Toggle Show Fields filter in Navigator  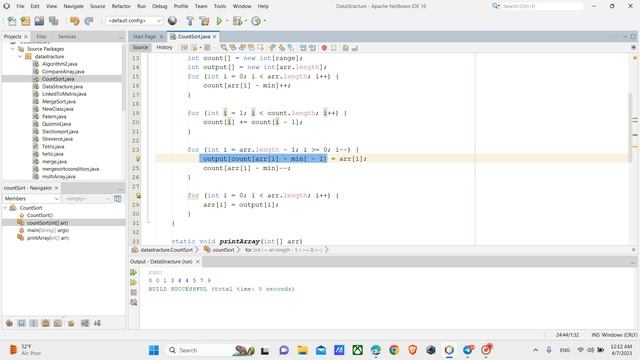point(21,323)
